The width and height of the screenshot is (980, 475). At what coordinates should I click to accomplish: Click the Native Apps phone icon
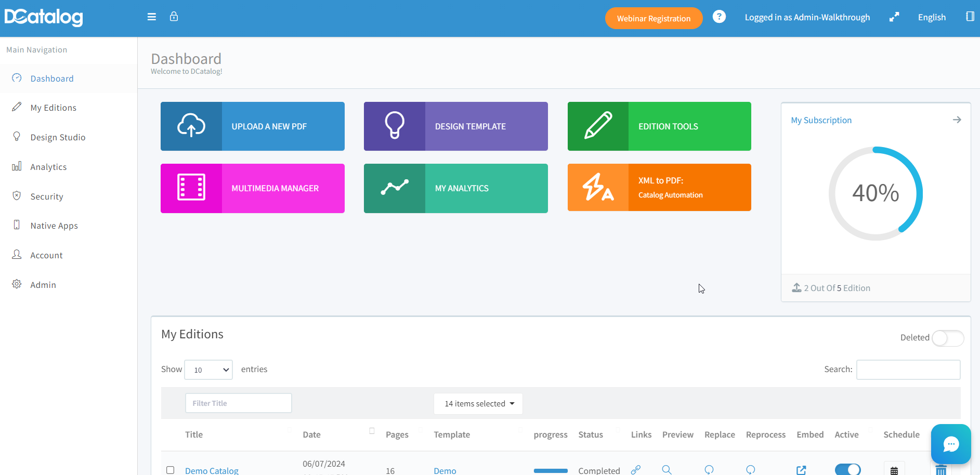pos(17,225)
